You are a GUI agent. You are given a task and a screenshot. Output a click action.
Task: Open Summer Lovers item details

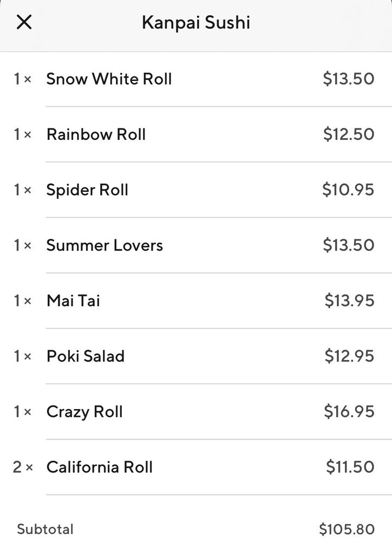(104, 246)
